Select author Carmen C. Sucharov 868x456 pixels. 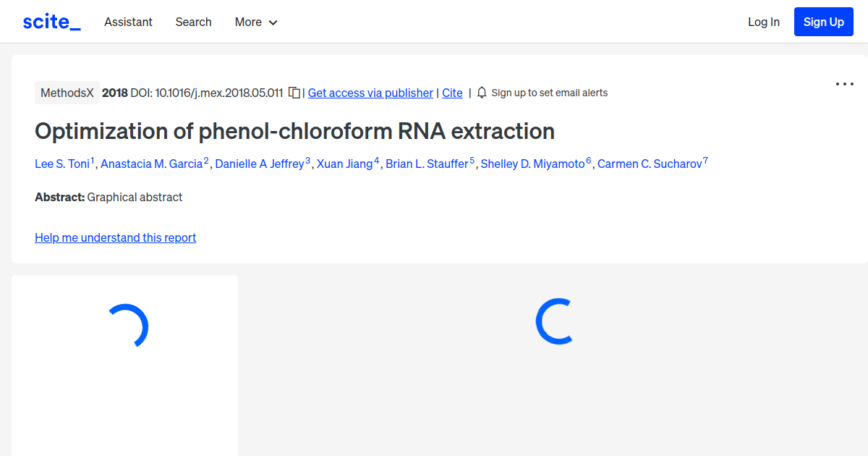(x=649, y=164)
